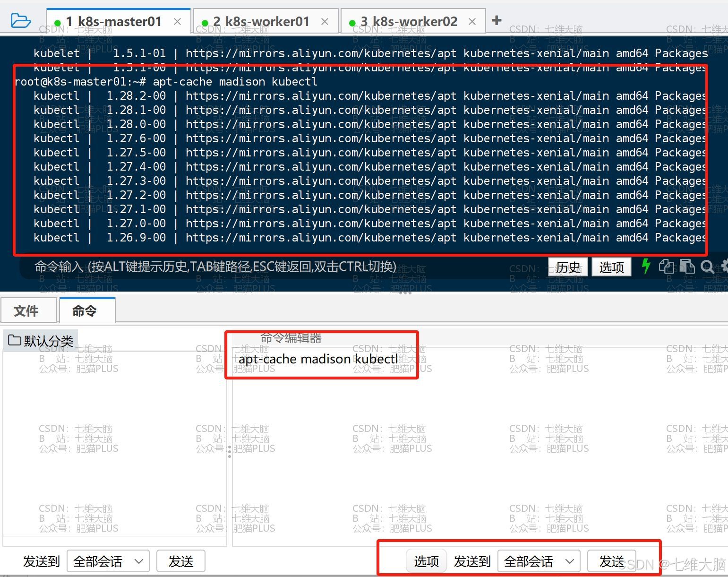Click the copy icon in command bar
Image resolution: width=728 pixels, height=577 pixels.
pos(666,267)
